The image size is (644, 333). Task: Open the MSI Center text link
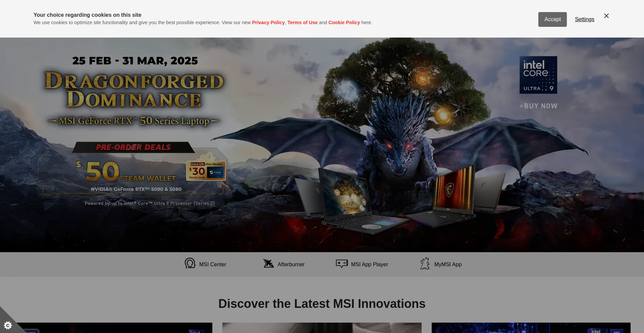point(213,264)
